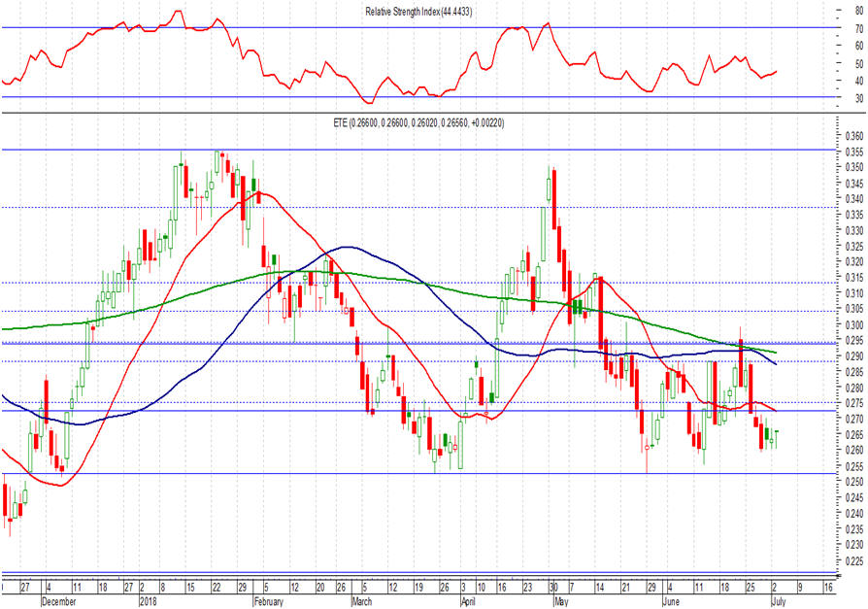Click the 0.350 price axis label
868x609 pixels.
pos(854,168)
